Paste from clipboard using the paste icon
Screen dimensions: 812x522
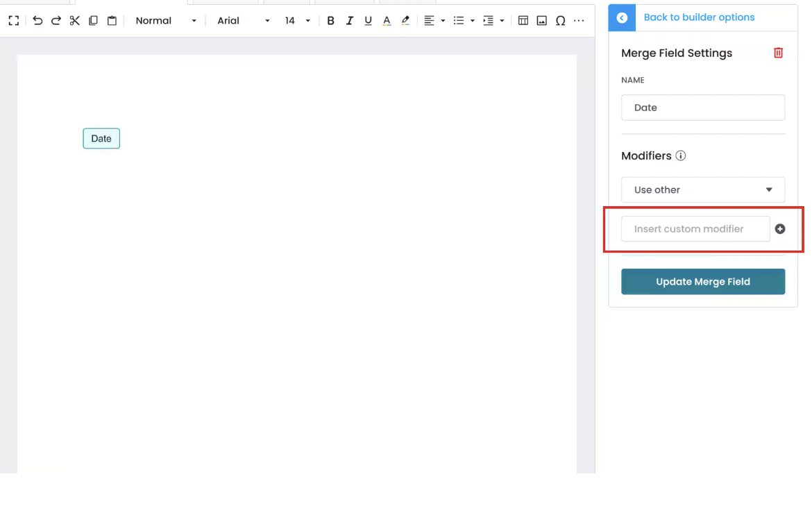pos(112,20)
